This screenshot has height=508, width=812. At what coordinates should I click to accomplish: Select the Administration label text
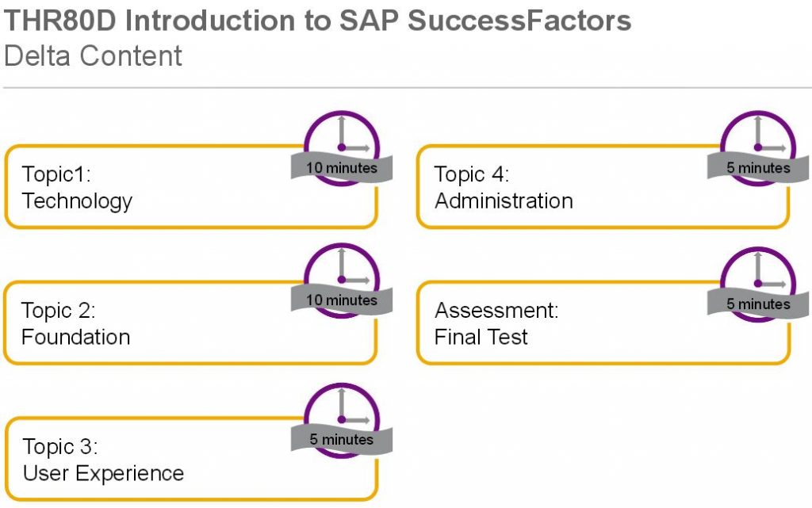504,201
